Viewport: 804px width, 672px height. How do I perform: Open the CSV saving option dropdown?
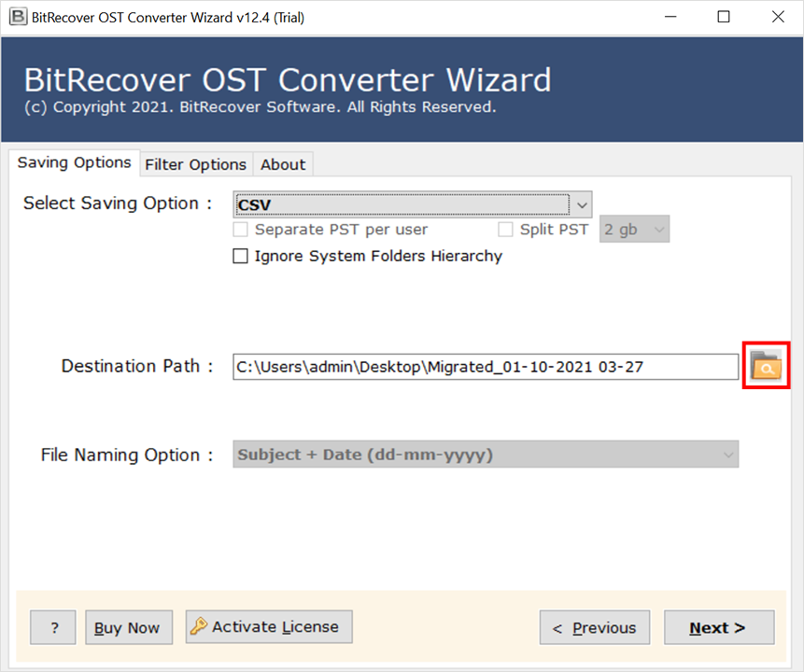click(412, 204)
